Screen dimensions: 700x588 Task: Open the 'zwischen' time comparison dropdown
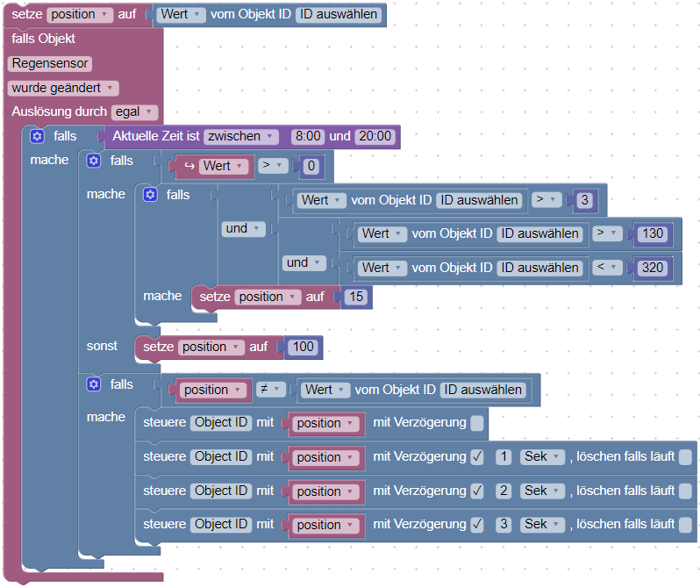240,136
